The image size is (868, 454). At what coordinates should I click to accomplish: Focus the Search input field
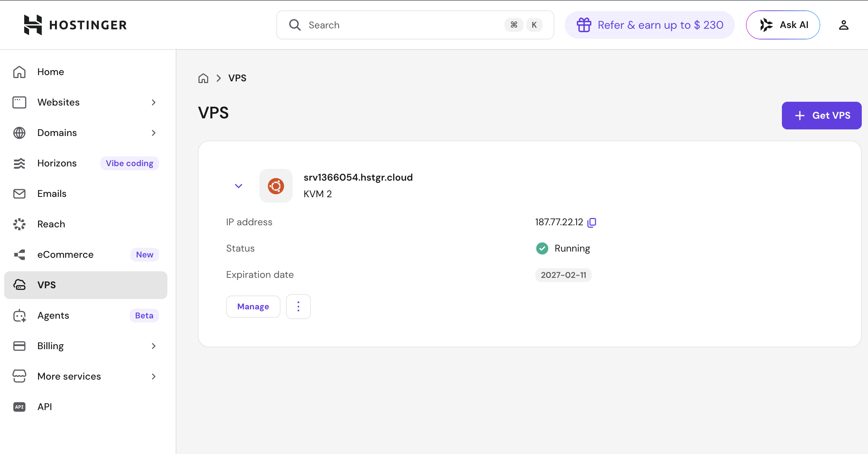(415, 25)
